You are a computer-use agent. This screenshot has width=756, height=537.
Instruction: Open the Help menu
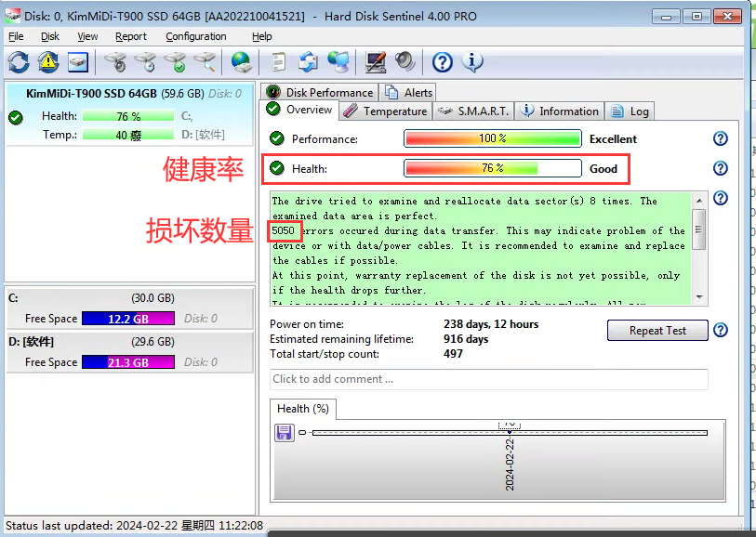coord(262,36)
